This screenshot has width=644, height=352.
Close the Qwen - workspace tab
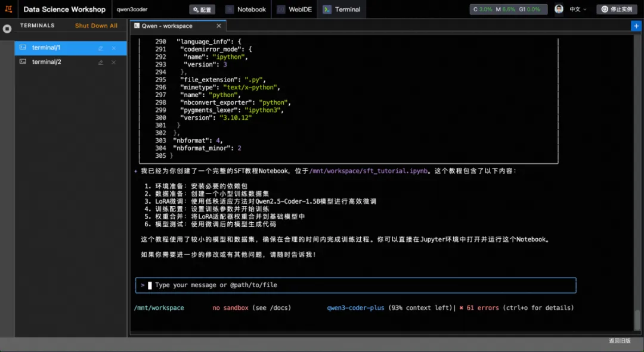[x=218, y=26]
